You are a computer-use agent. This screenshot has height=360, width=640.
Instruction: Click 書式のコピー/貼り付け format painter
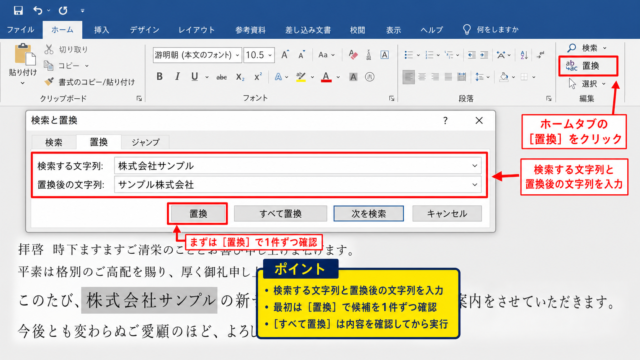[x=89, y=82]
